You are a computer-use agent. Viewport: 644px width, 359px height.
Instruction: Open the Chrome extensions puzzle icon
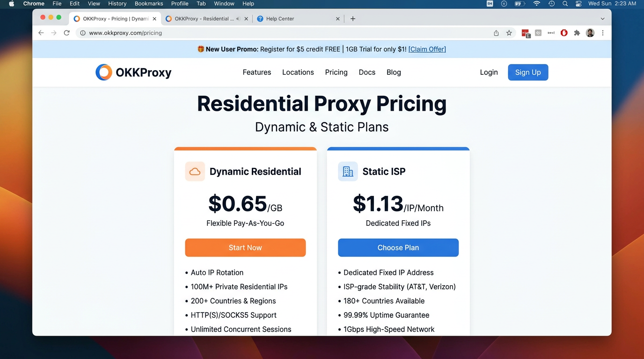577,33
